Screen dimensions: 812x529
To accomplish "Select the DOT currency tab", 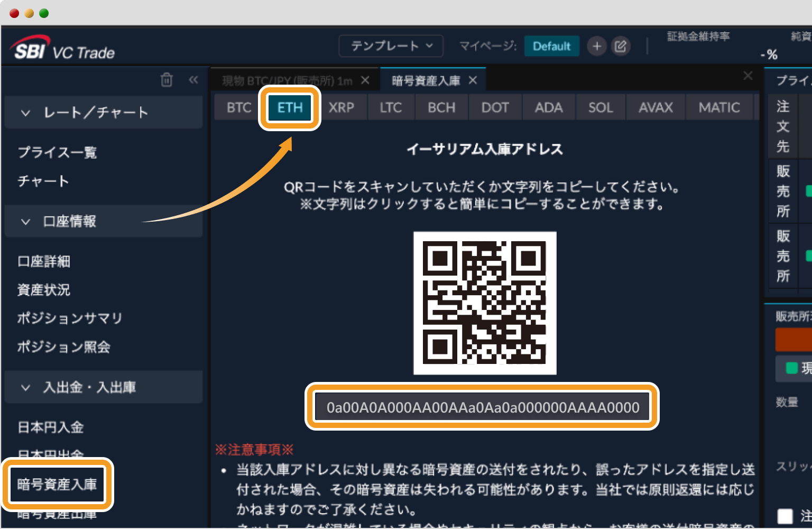I will (495, 107).
